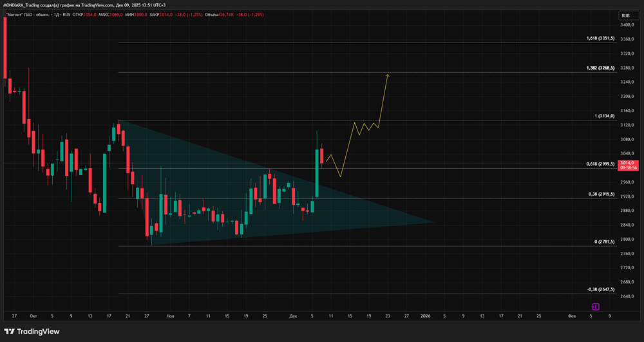This screenshot has height=342, width=644.
Task: Click the 23 date label on time axis
Action: tap(387, 316)
